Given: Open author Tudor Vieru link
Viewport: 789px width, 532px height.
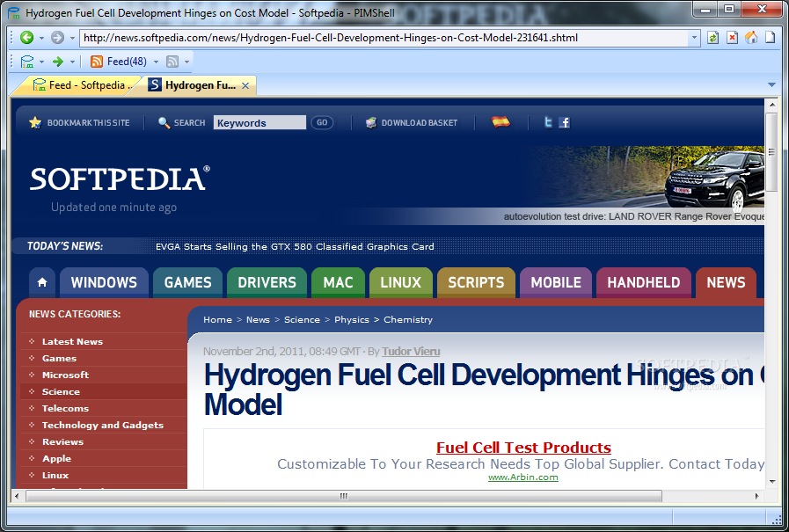Looking at the screenshot, I should coord(411,352).
